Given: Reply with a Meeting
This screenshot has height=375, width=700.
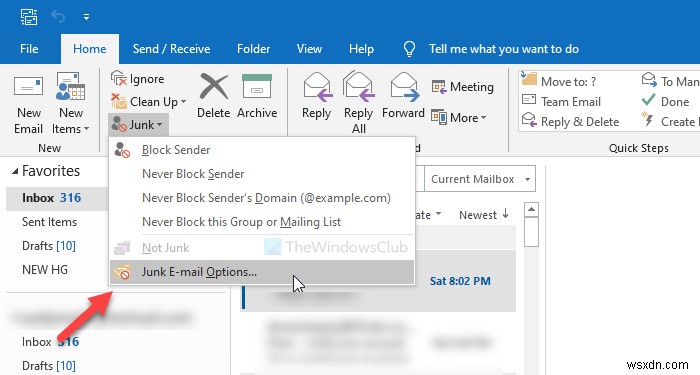Looking at the screenshot, I should (x=462, y=87).
